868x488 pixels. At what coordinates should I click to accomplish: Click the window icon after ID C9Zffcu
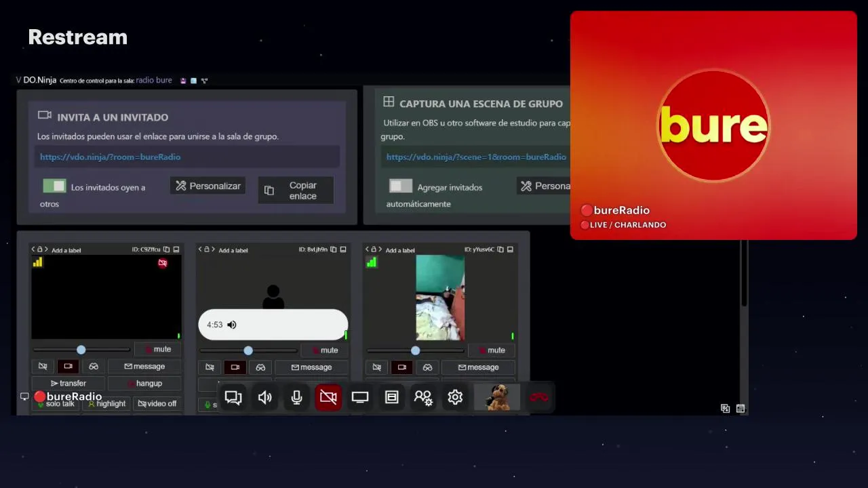tap(176, 249)
